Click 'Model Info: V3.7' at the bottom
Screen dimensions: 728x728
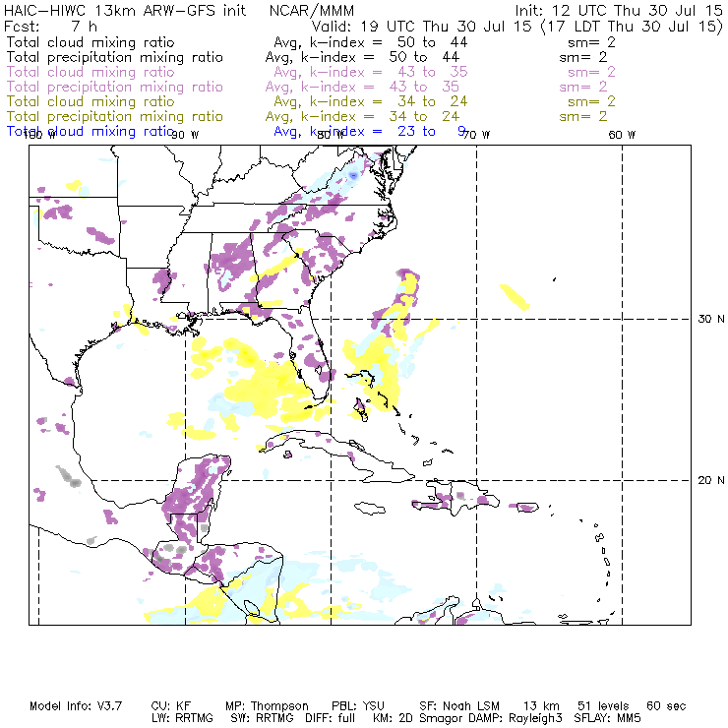pyautogui.click(x=76, y=706)
